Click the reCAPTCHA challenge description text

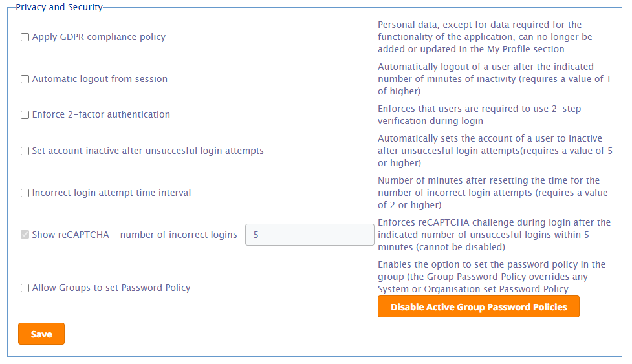point(494,235)
